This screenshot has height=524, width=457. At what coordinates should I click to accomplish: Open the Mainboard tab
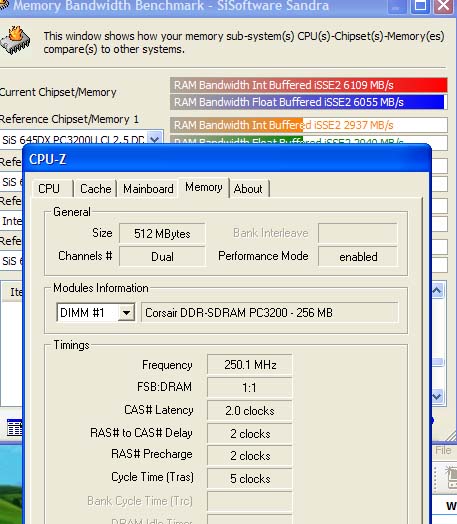tap(148, 189)
